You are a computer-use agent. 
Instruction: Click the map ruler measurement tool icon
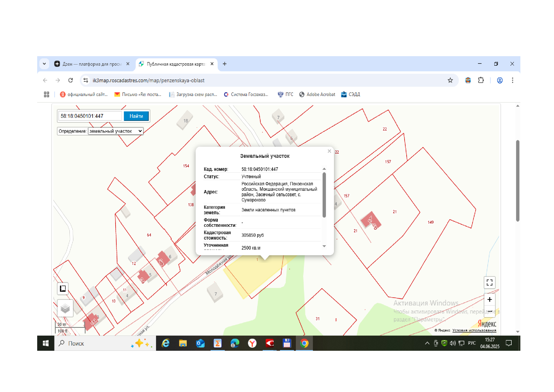63,288
